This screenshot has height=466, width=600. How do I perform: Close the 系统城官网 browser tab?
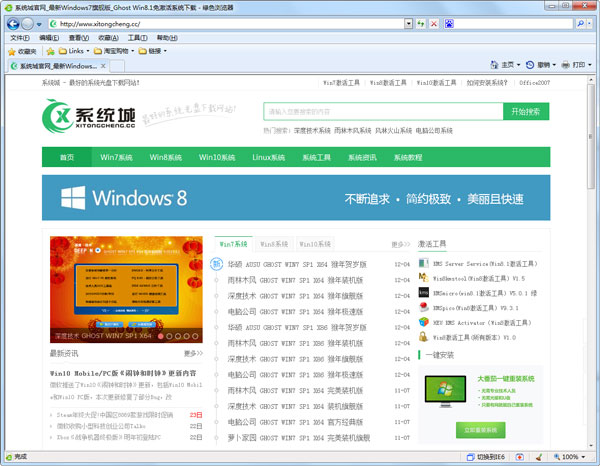pyautogui.click(x=103, y=66)
